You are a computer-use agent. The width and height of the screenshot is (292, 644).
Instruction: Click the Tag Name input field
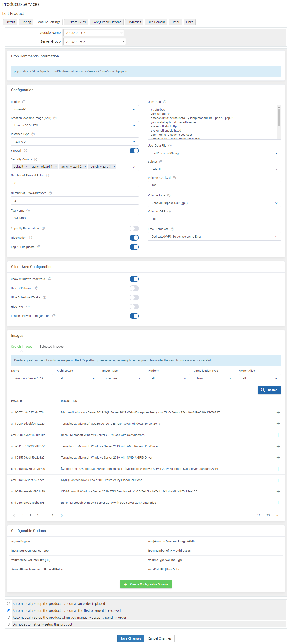click(75, 218)
